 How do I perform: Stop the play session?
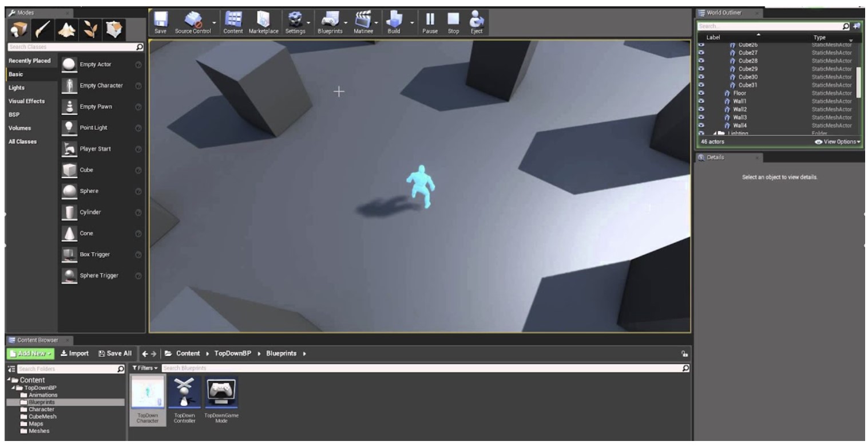click(453, 22)
